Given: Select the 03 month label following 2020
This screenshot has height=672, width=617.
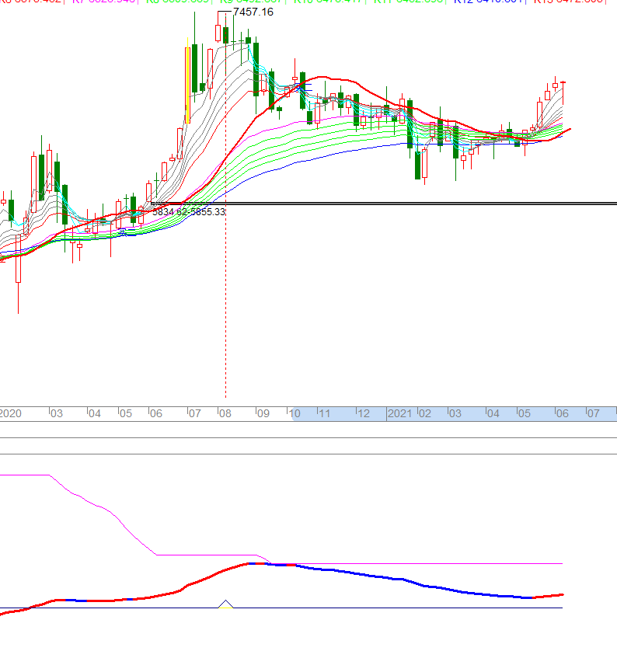Looking at the screenshot, I should coord(56,413).
